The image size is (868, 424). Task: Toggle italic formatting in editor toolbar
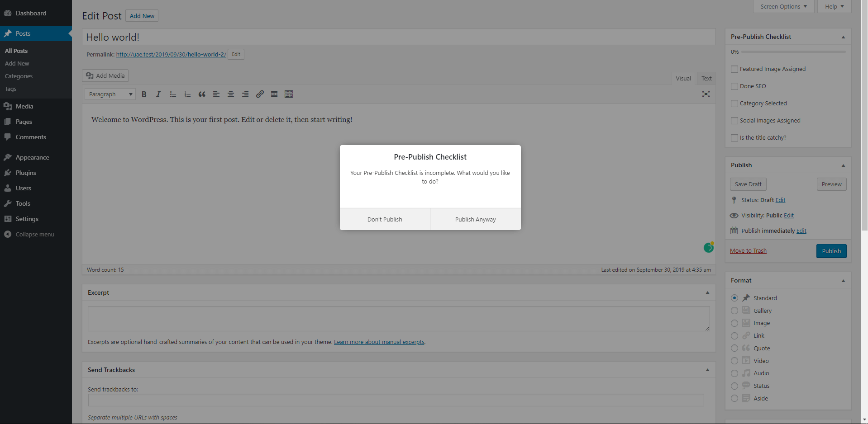tap(158, 94)
